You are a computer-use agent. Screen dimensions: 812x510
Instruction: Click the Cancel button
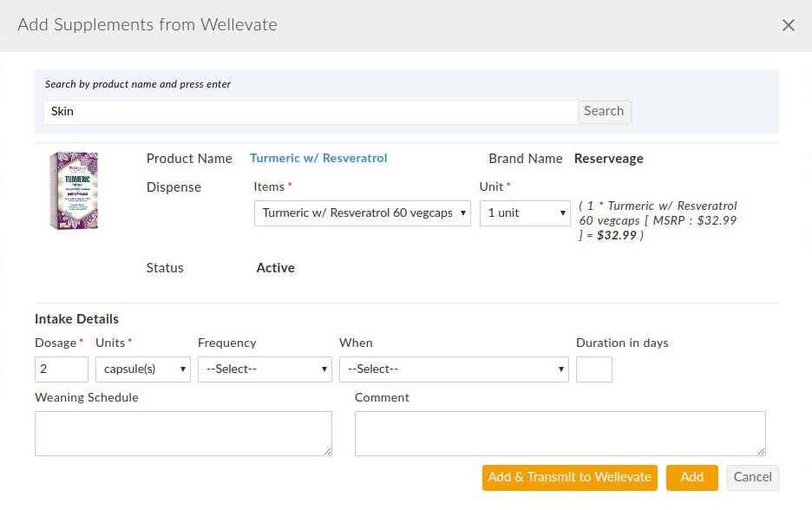[x=751, y=477]
